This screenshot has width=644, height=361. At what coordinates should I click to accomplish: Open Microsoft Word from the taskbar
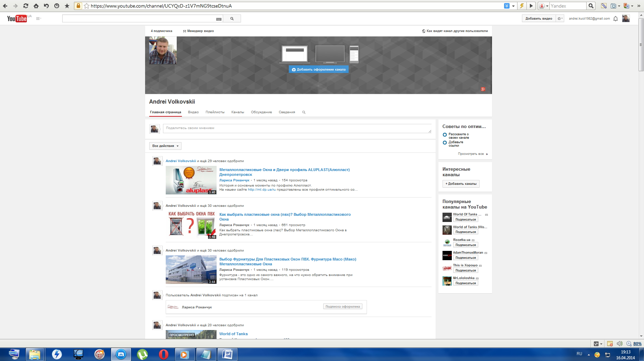227,354
